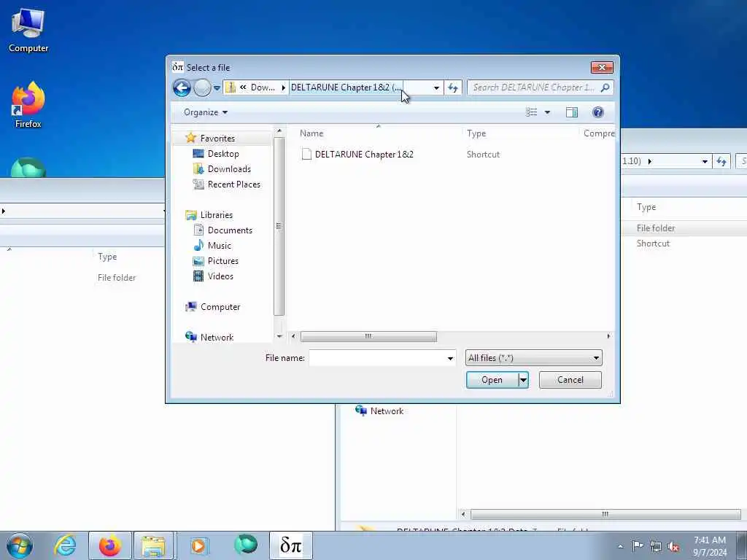
Task: Open Help with the blue question icon
Action: (598, 112)
